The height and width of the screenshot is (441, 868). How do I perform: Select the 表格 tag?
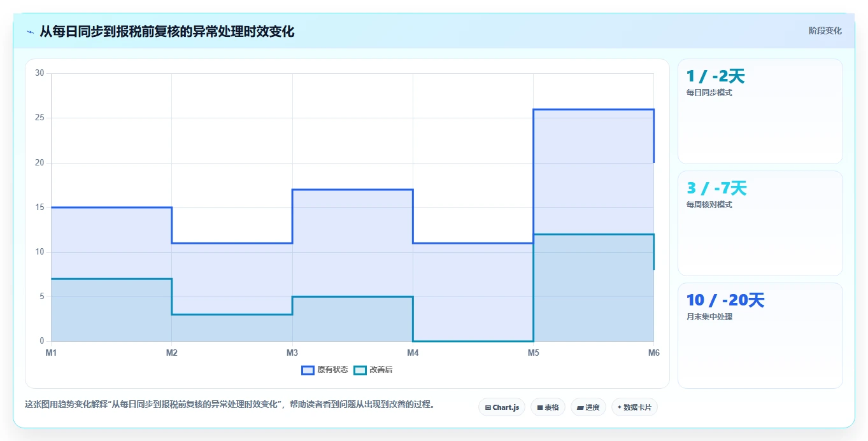(548, 407)
